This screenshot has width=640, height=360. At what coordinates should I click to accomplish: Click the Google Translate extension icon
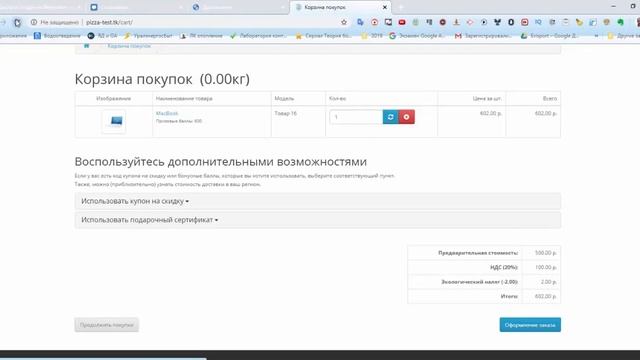coord(360,22)
